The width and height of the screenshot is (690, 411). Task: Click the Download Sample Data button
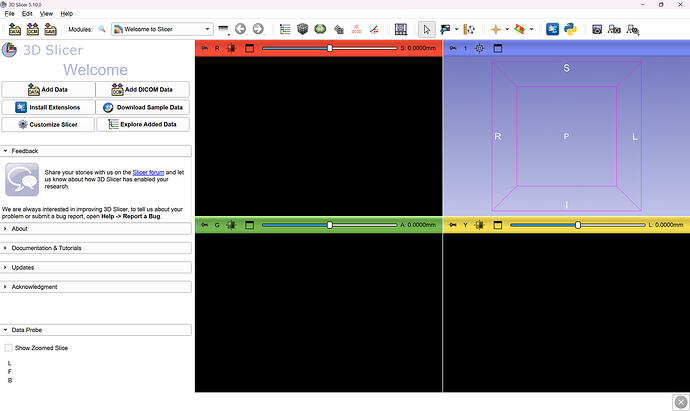[143, 107]
